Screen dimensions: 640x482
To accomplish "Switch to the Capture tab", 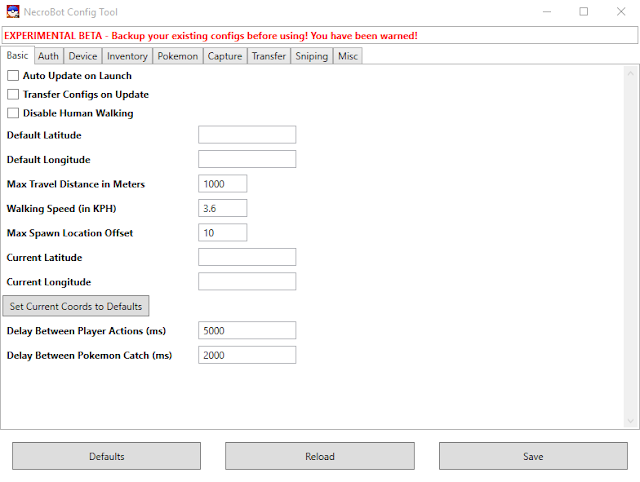I will coord(225,56).
